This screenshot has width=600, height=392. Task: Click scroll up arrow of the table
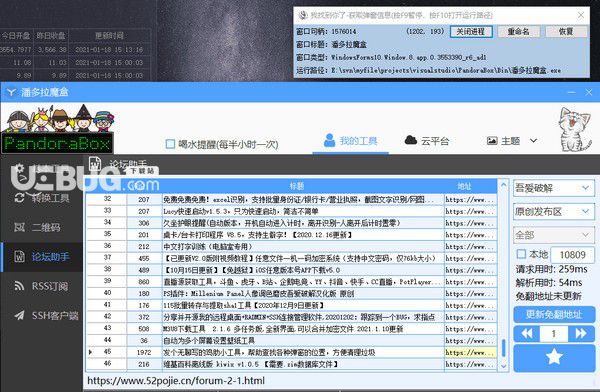(504, 185)
